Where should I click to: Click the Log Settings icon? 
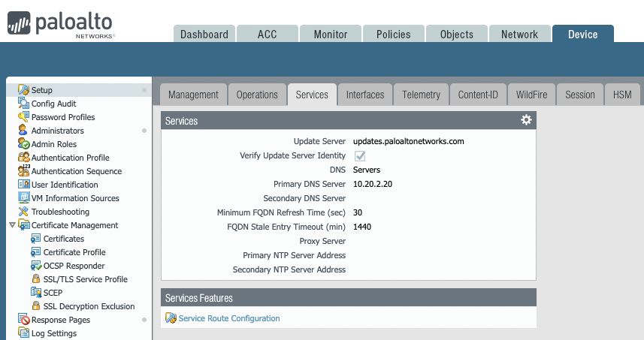[23, 332]
